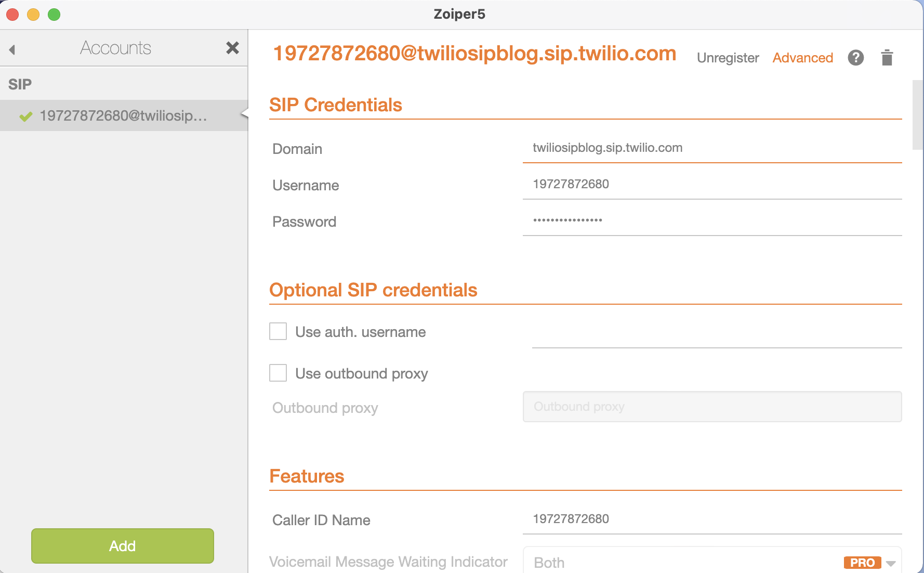
Task: Click Unregister for this account
Action: click(728, 58)
